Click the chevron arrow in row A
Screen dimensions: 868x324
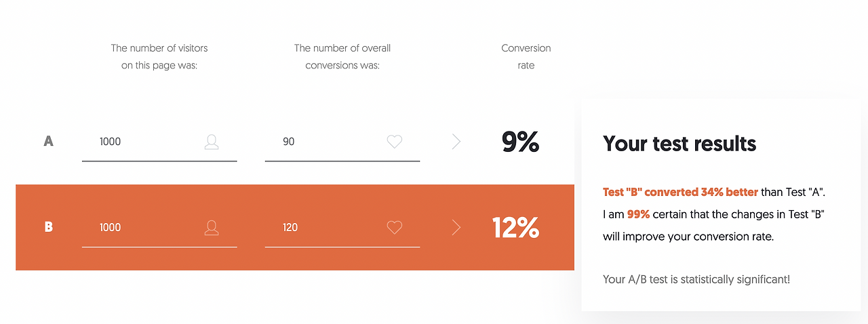pos(456,142)
